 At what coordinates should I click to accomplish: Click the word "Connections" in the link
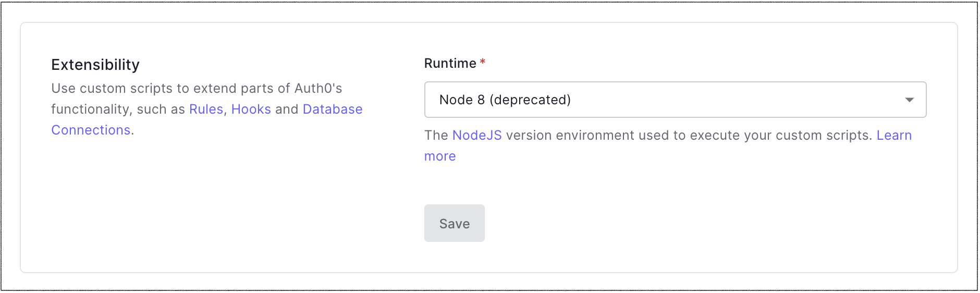pyautogui.click(x=91, y=130)
